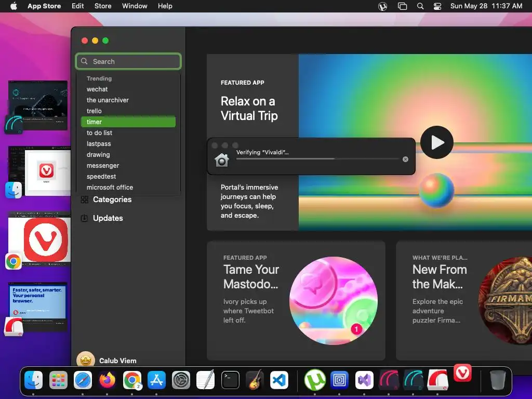Open the Edit menu
Viewport: 532px width, 399px height.
[78, 6]
